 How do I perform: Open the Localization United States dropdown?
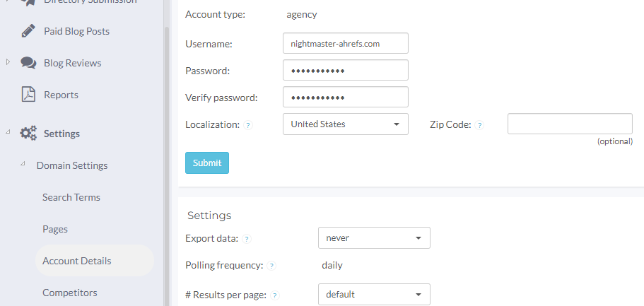[x=345, y=124]
